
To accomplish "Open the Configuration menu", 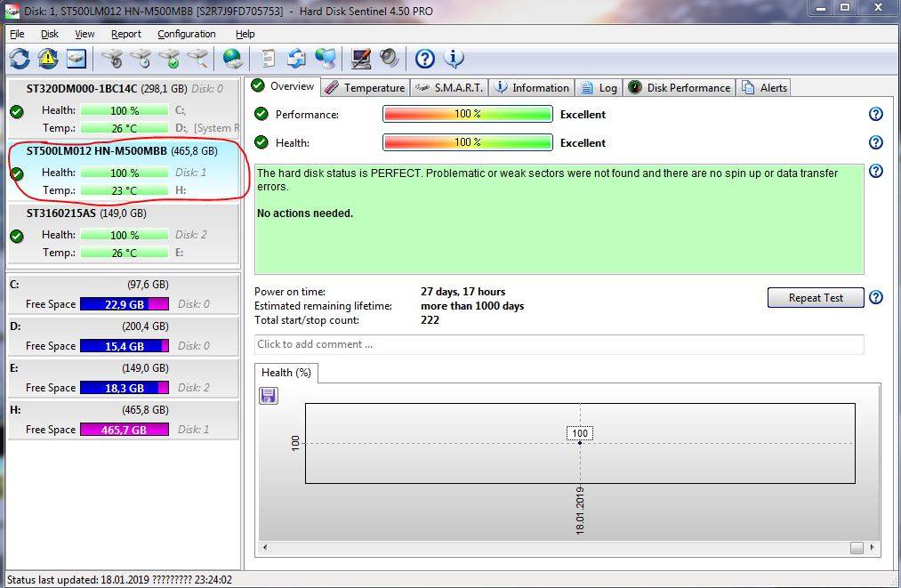I will 187,34.
